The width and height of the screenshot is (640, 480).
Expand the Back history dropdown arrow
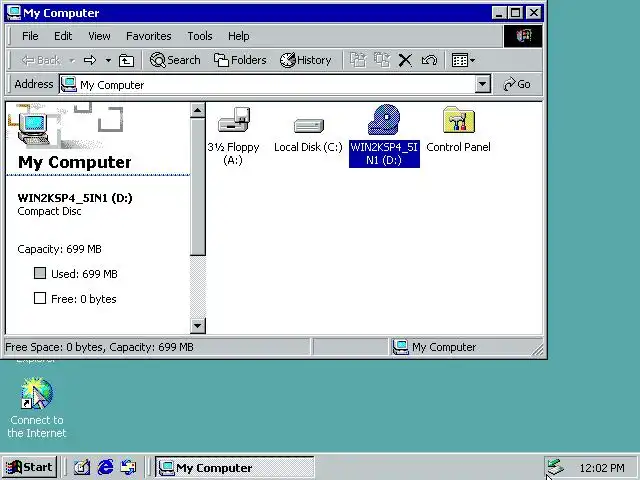point(72,60)
